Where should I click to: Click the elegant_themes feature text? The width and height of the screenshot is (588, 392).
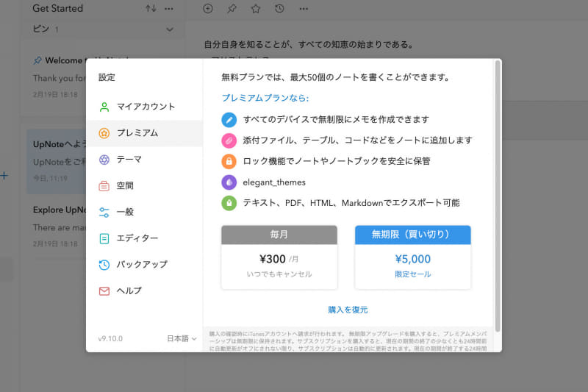click(x=274, y=182)
